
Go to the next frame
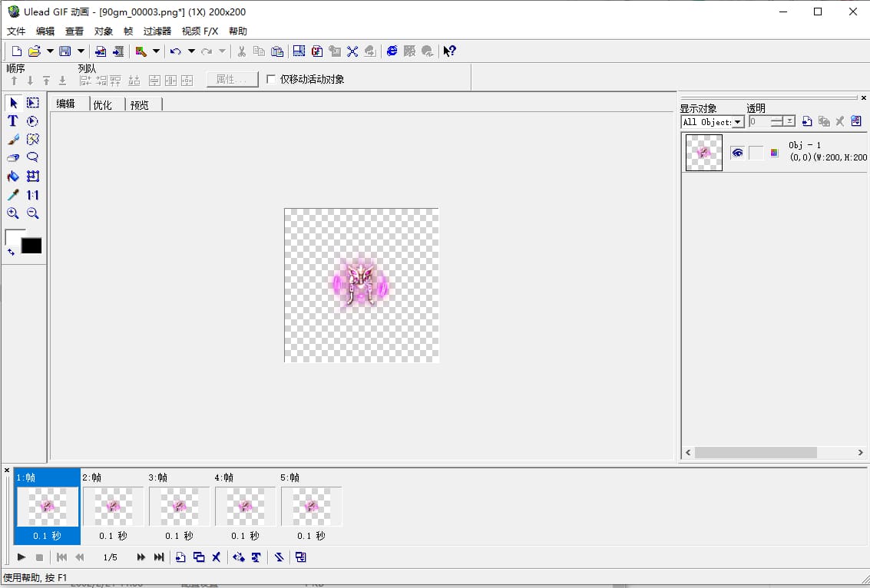pos(141,557)
